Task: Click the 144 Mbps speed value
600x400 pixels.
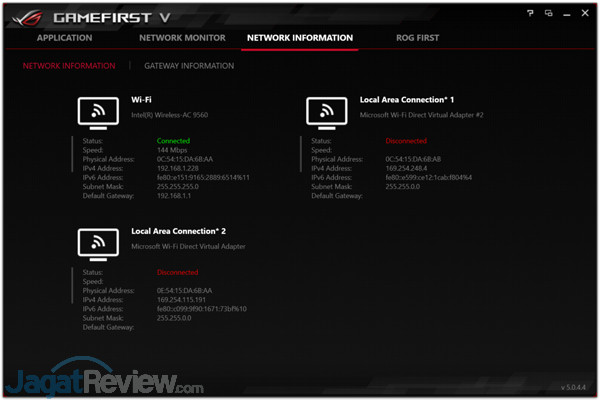Action: [172, 150]
